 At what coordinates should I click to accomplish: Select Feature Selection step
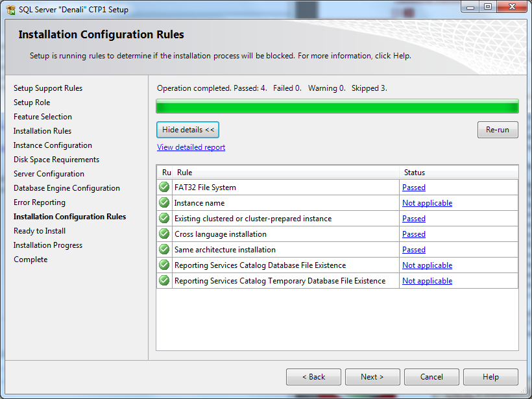click(x=43, y=117)
